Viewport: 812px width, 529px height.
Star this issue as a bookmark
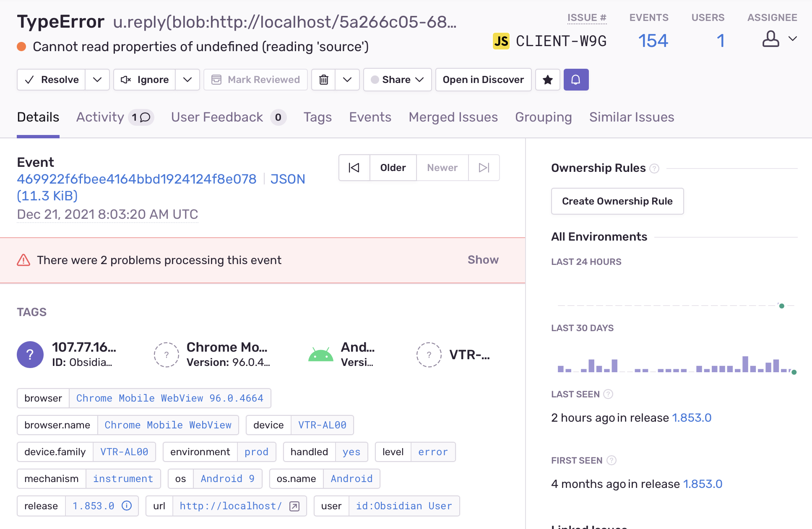point(547,80)
